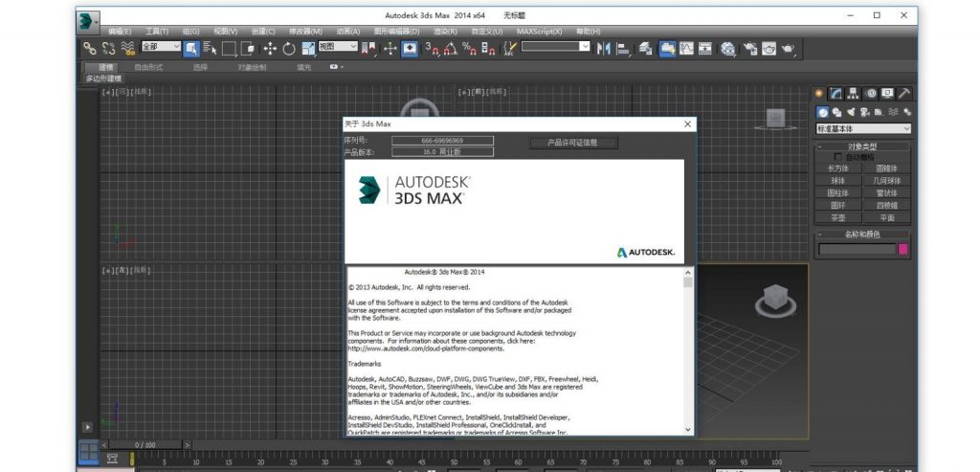Toggle the Angle Snap button
980x472 pixels.
tap(451, 48)
